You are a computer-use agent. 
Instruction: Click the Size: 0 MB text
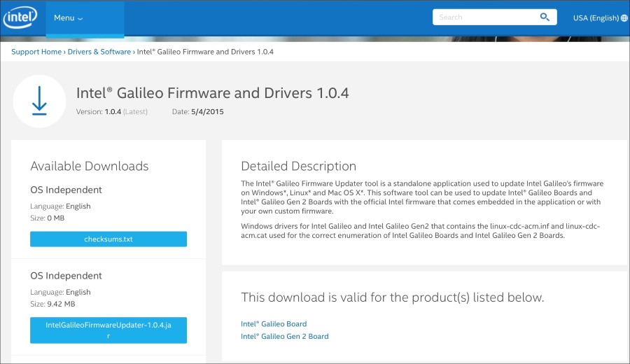click(48, 218)
